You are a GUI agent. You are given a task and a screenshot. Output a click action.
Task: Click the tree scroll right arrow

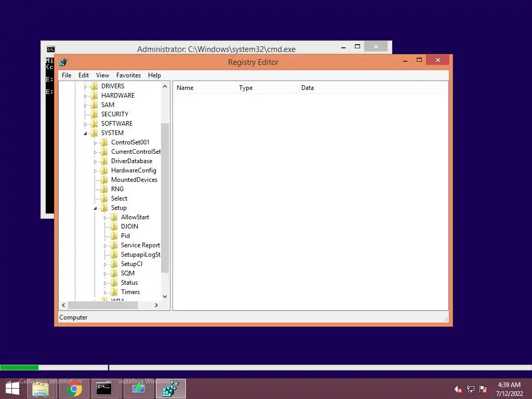156,305
